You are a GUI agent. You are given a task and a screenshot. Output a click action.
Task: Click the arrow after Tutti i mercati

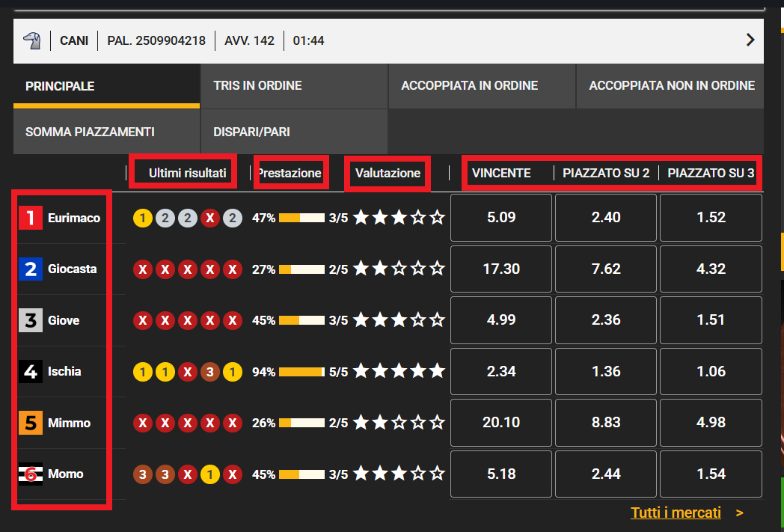(740, 513)
